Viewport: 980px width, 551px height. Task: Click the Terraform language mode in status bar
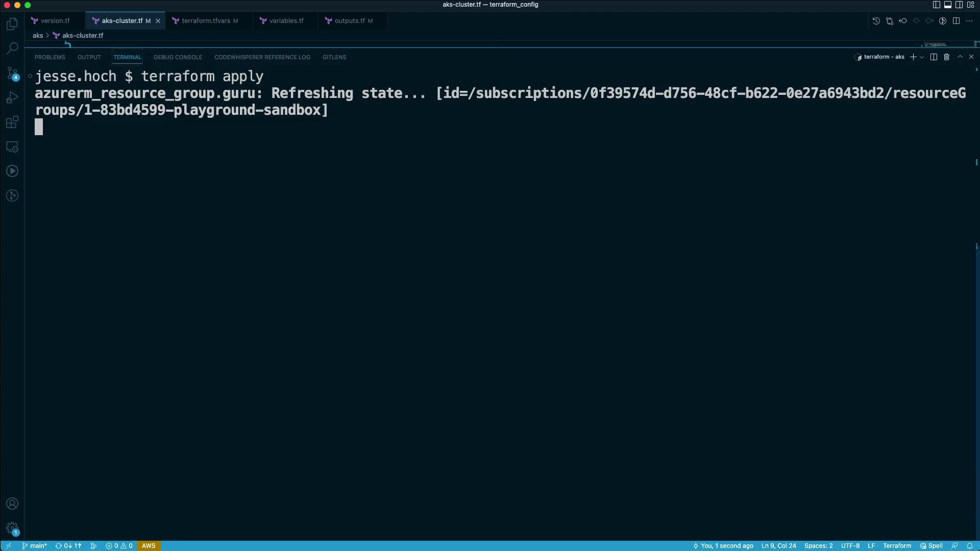(897, 546)
